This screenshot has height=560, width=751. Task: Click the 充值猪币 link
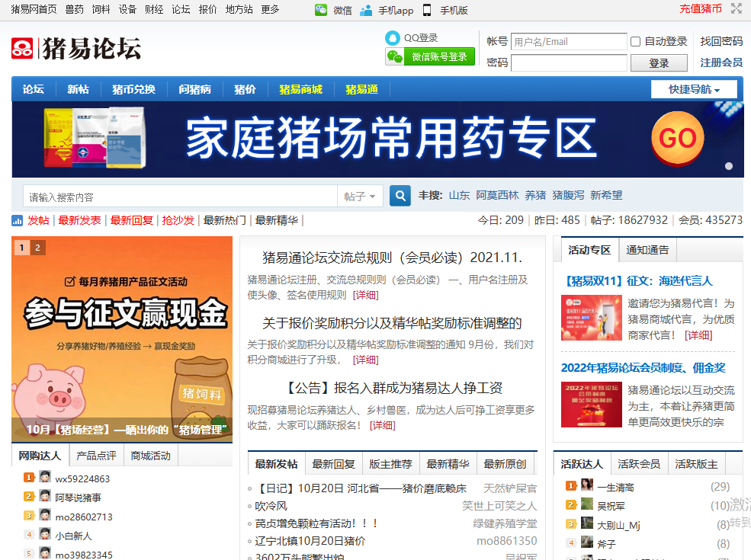[701, 8]
